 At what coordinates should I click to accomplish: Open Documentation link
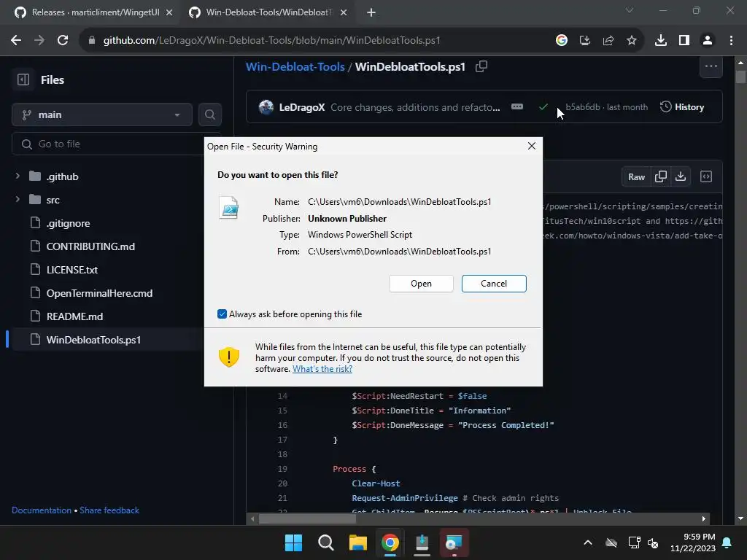pyautogui.click(x=42, y=510)
